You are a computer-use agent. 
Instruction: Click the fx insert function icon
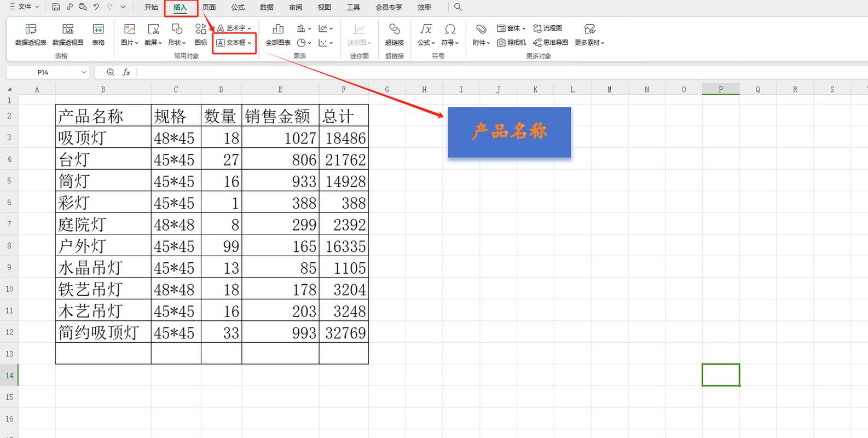pos(126,72)
